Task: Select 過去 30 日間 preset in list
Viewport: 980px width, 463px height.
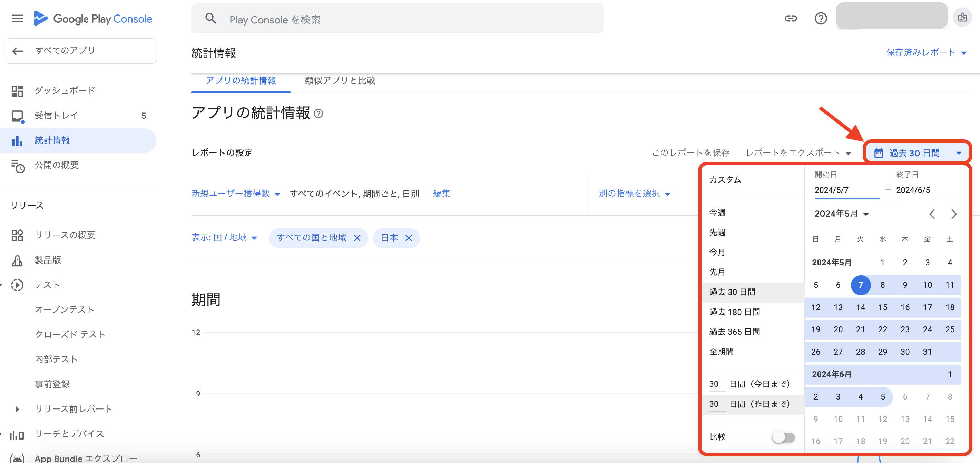Action: pos(753,292)
